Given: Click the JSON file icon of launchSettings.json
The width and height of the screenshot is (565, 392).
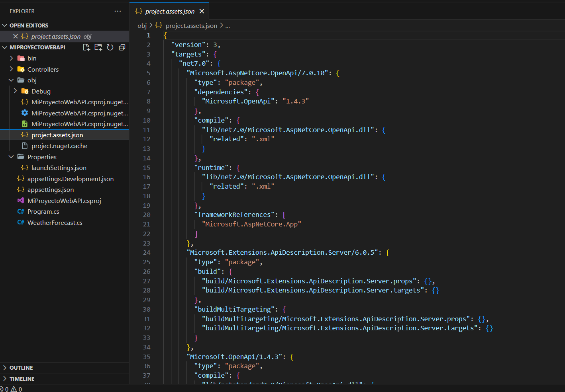Looking at the screenshot, I should [x=25, y=168].
